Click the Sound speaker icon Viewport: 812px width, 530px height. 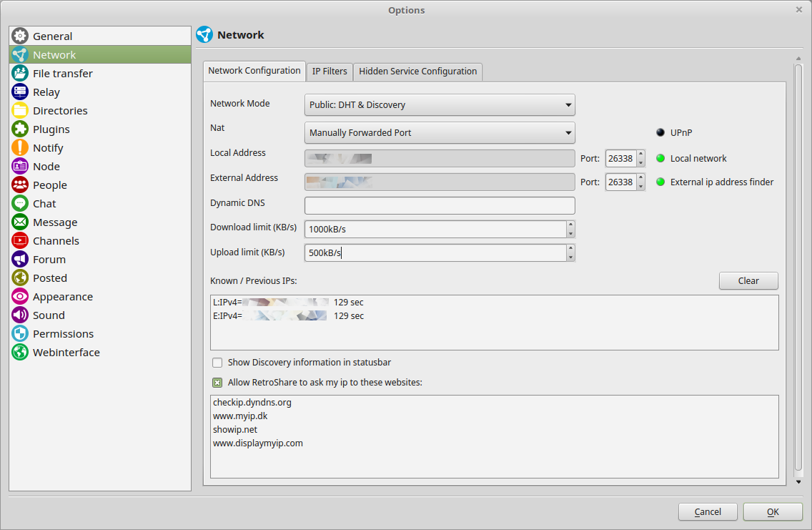coord(20,315)
